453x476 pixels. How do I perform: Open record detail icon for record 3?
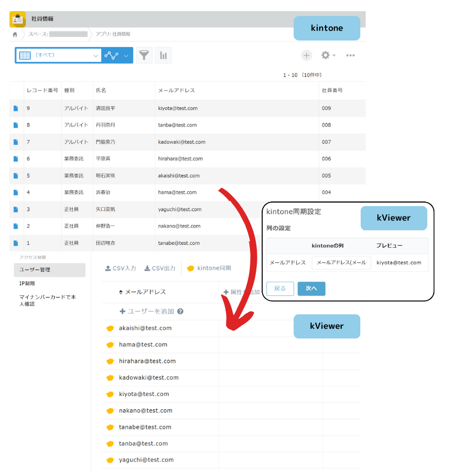[x=16, y=209]
